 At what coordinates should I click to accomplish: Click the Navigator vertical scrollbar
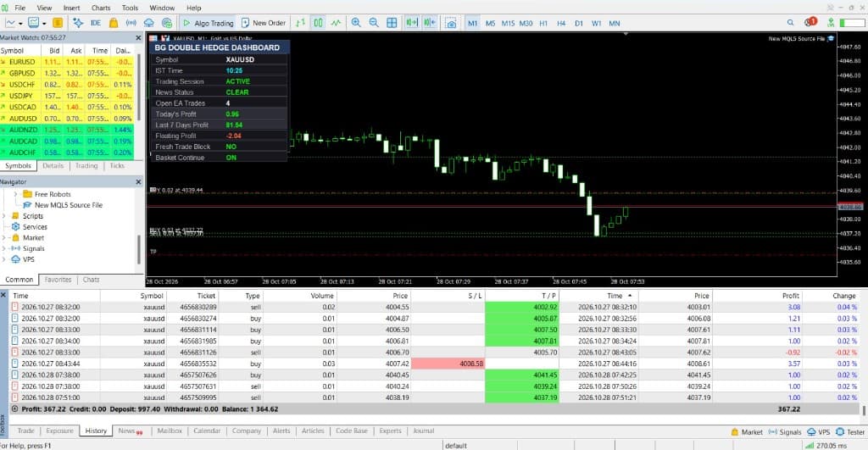[x=140, y=249]
